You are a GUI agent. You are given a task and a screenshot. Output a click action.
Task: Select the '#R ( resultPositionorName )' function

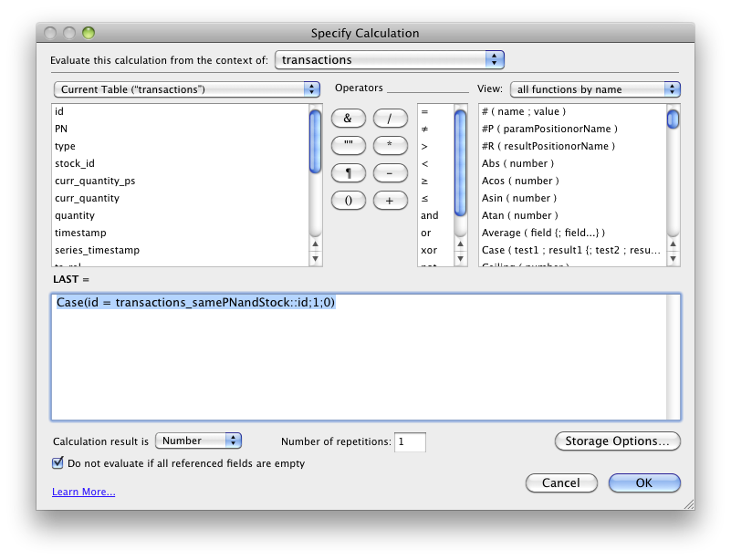click(572, 146)
